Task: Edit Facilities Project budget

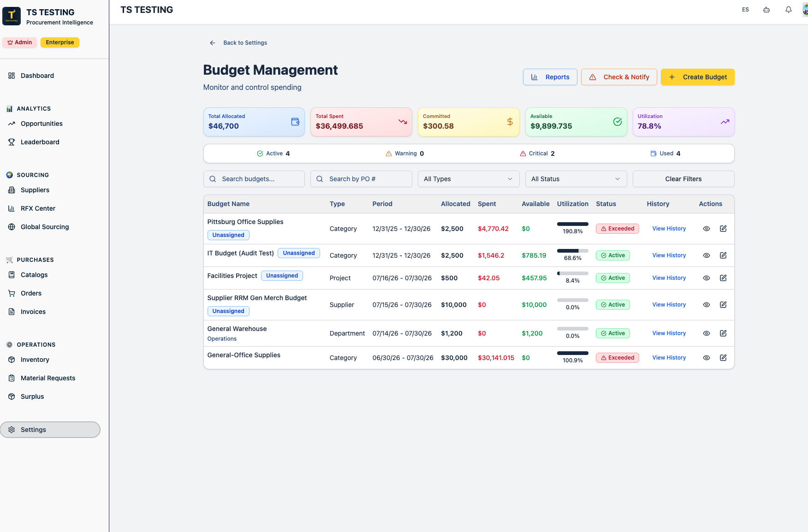Action: click(x=723, y=278)
